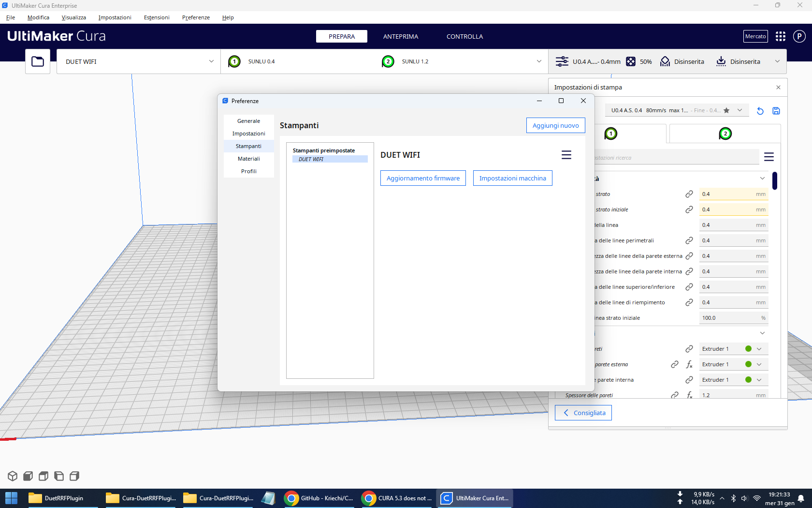Select the Profili preferences category
812x508 pixels.
tap(249, 171)
